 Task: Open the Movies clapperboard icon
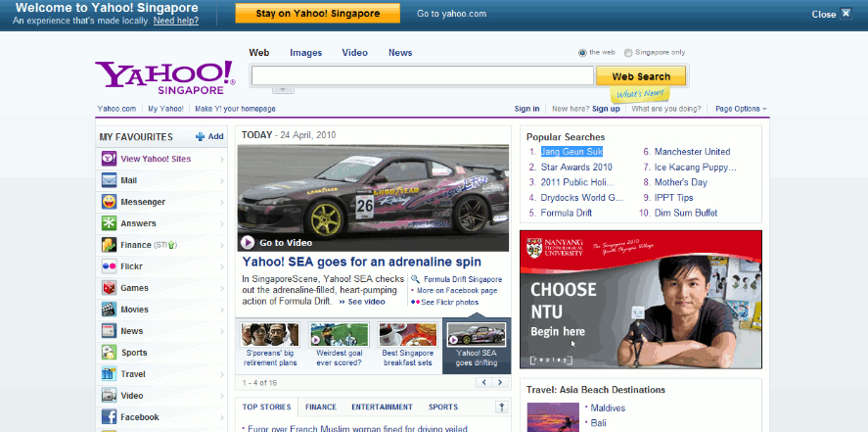[x=109, y=310]
